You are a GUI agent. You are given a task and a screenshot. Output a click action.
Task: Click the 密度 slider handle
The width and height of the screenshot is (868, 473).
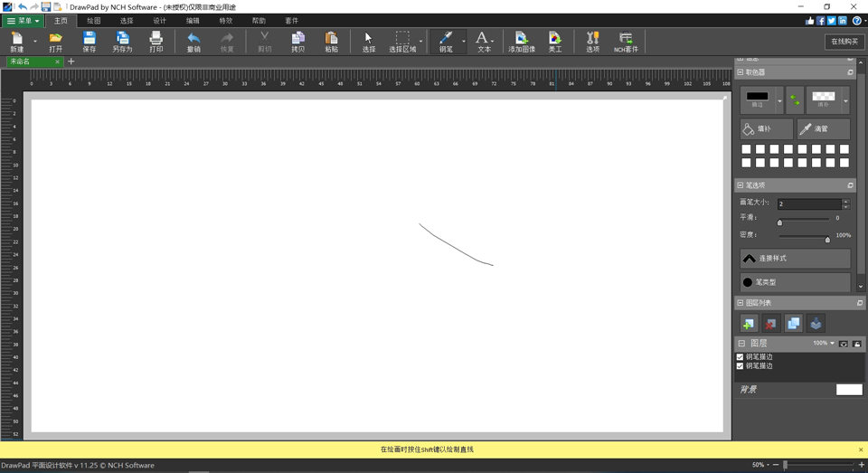827,240
